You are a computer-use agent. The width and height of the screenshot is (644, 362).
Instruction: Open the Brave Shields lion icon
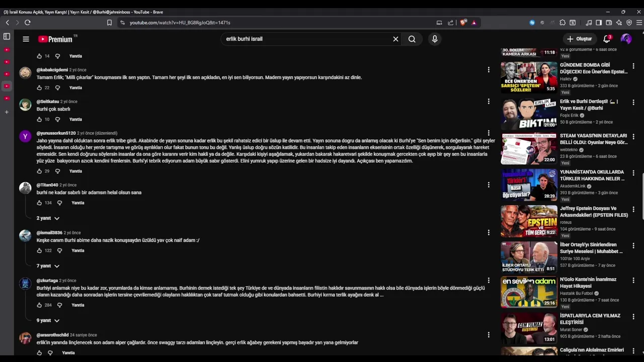coord(463,23)
